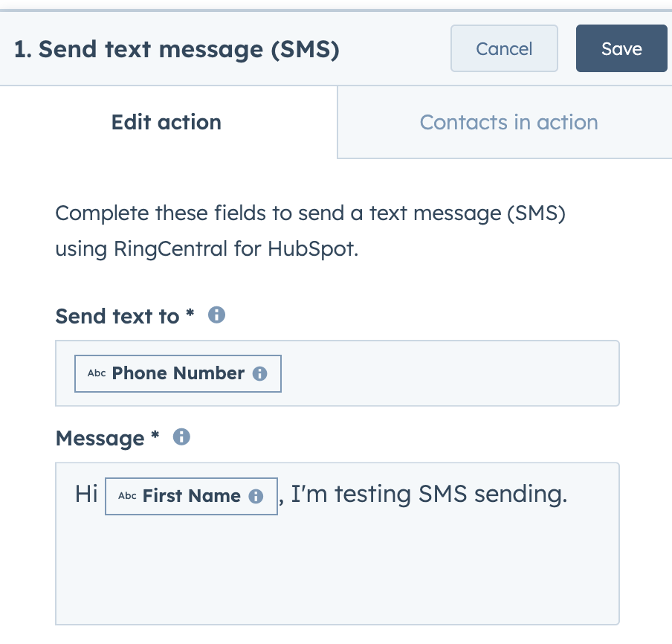Click the info icon beside Send text to
This screenshot has width=672, height=644.
(216, 315)
